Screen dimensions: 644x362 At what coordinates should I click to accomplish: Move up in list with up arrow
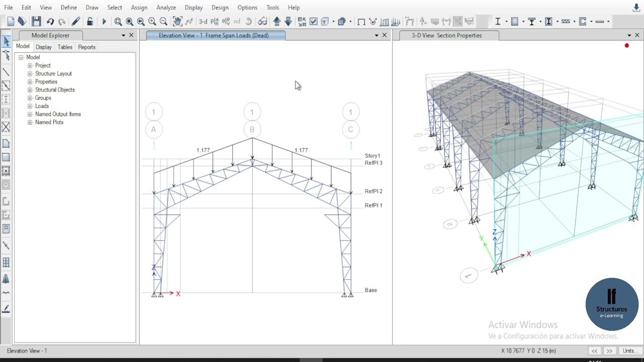277,21
